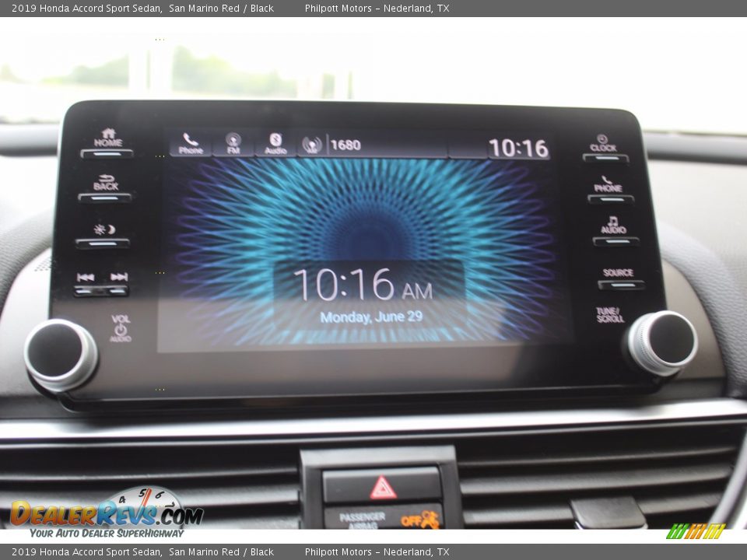This screenshot has height=560, width=747.
Task: Tap the SOURCE key
Action: [x=620, y=278]
